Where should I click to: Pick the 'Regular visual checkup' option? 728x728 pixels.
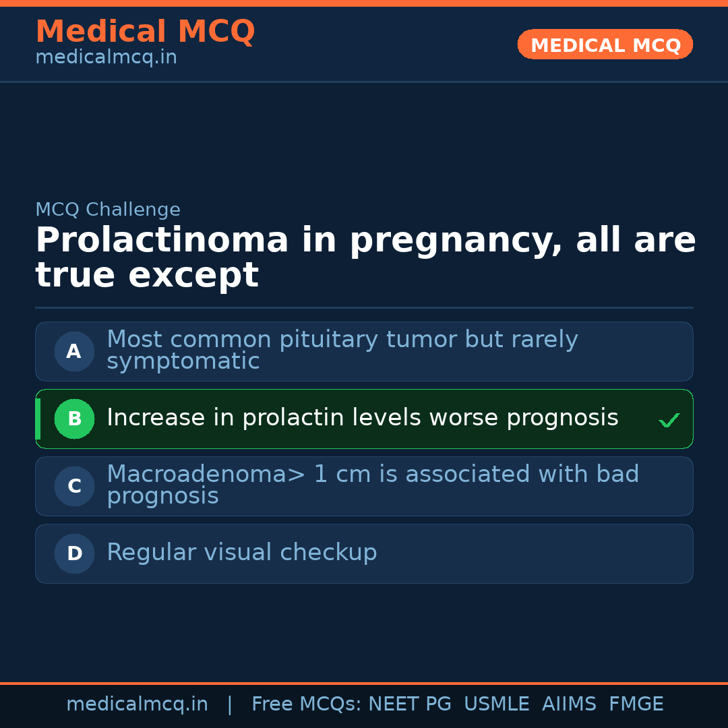tap(241, 553)
